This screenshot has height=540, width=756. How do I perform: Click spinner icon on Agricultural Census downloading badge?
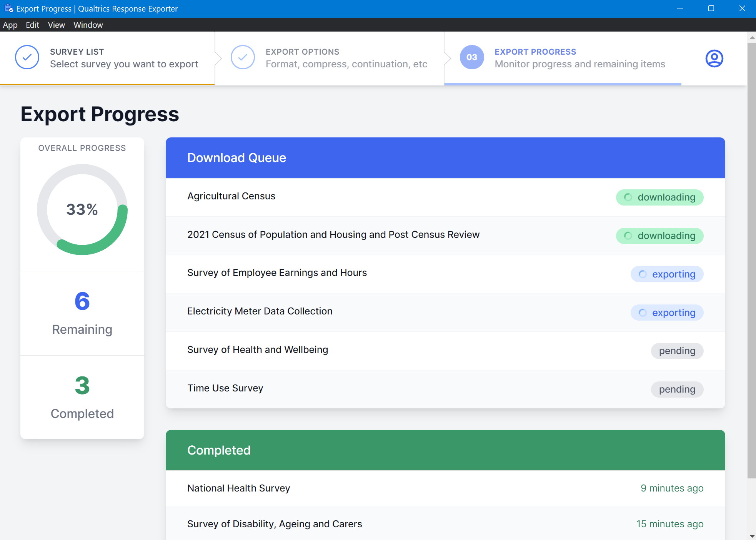tap(628, 197)
